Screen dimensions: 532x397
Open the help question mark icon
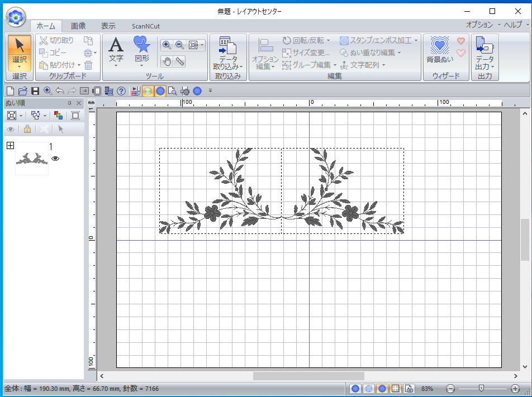pos(121,91)
